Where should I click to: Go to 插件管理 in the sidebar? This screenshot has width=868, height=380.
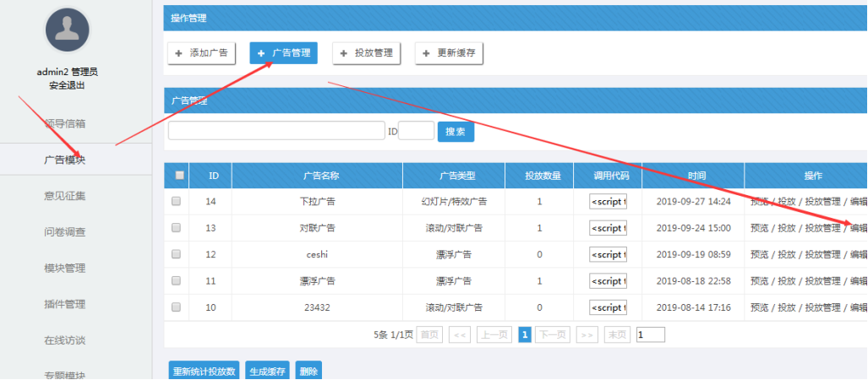(x=65, y=304)
